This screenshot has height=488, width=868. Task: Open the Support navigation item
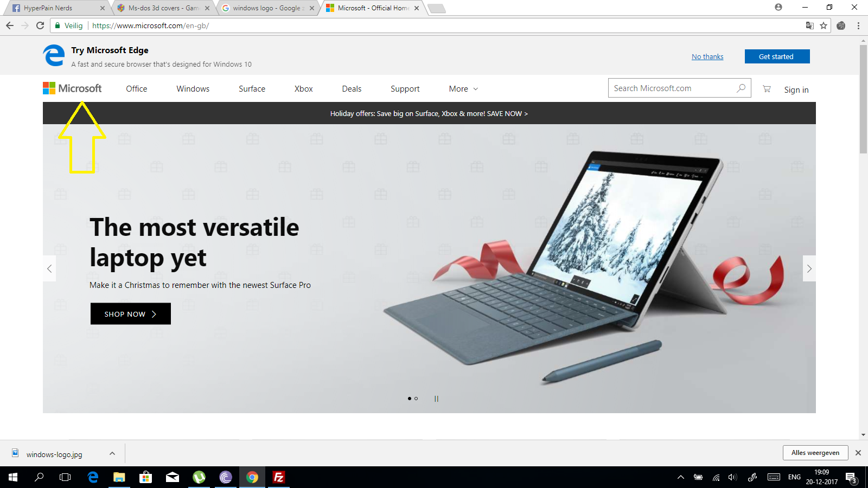[405, 89]
